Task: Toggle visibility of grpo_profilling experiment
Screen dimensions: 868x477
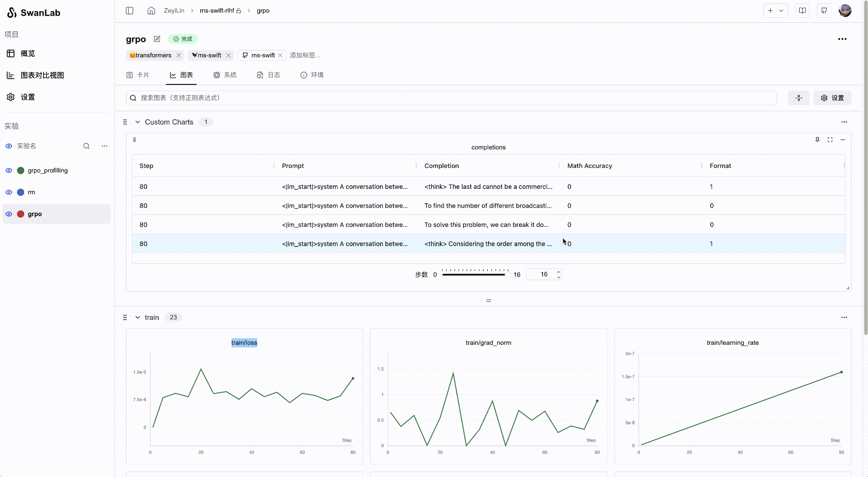Action: coord(8,171)
